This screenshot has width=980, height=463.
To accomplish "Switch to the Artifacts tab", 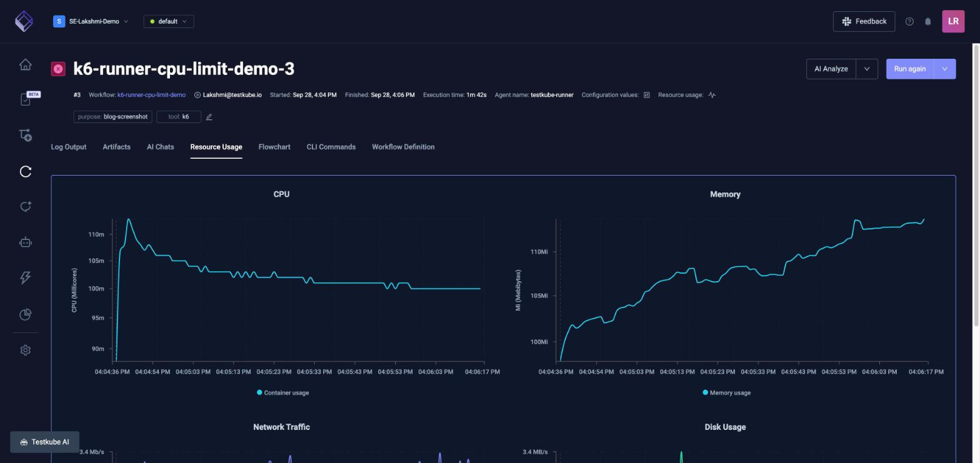I will click(116, 147).
